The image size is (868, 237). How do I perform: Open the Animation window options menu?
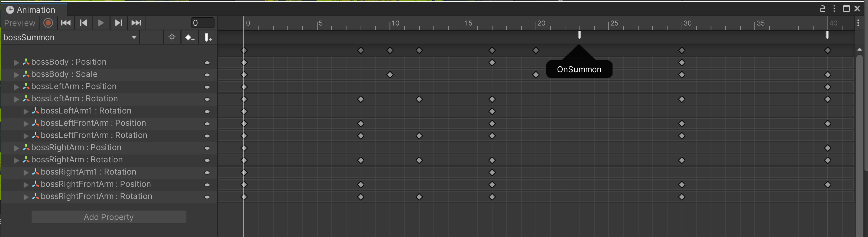(x=834, y=9)
